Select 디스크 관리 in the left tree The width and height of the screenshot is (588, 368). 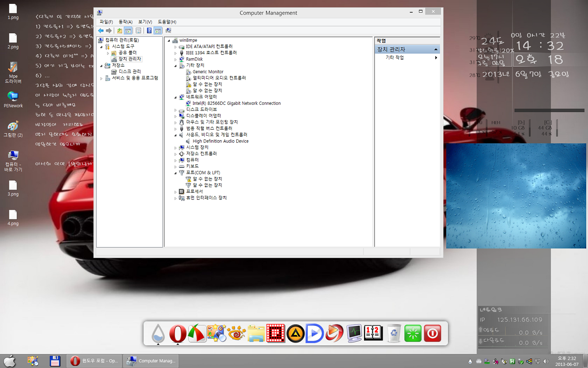point(130,71)
